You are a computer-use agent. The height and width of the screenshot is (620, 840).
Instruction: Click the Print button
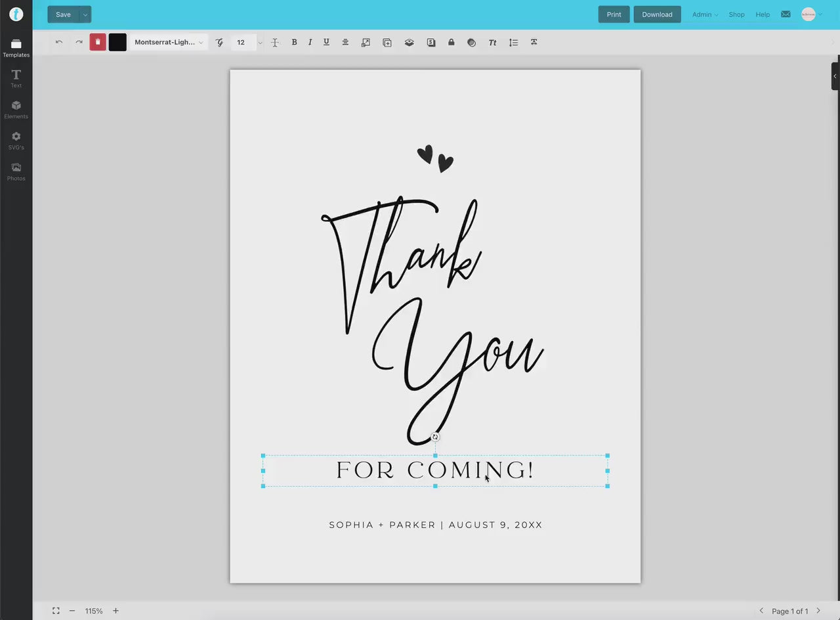614,14
